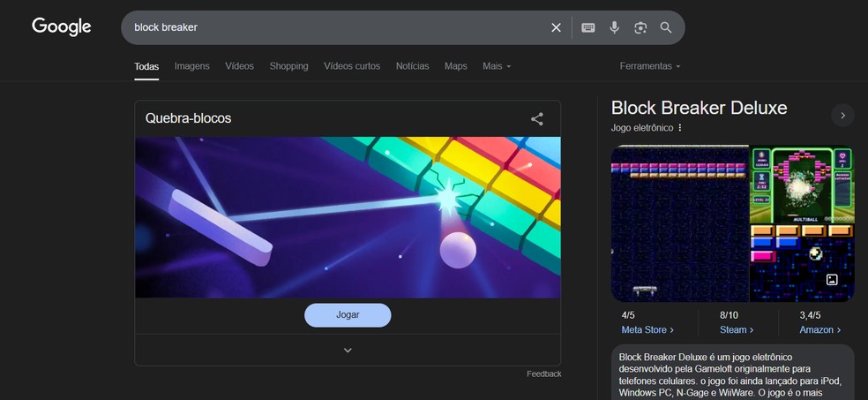Open the large Block Breaker Deluxe screenshot
Viewport: 868px width, 400px height.
(680, 223)
